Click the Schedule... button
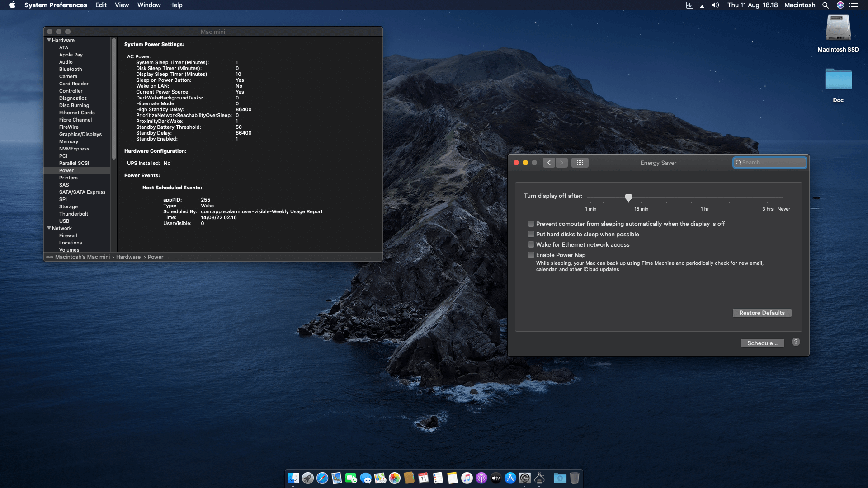Viewport: 868px width, 488px height. pyautogui.click(x=762, y=343)
